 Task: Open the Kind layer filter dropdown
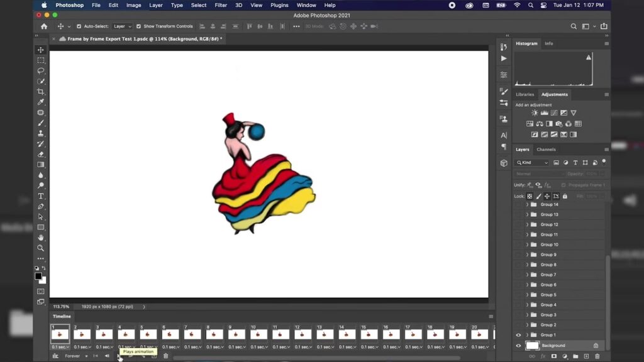[x=532, y=163]
